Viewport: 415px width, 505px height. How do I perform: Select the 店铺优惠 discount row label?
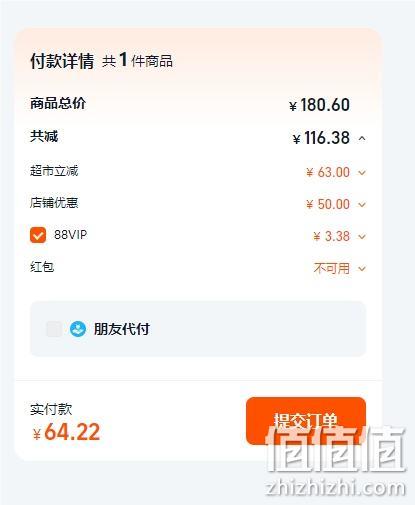click(54, 202)
